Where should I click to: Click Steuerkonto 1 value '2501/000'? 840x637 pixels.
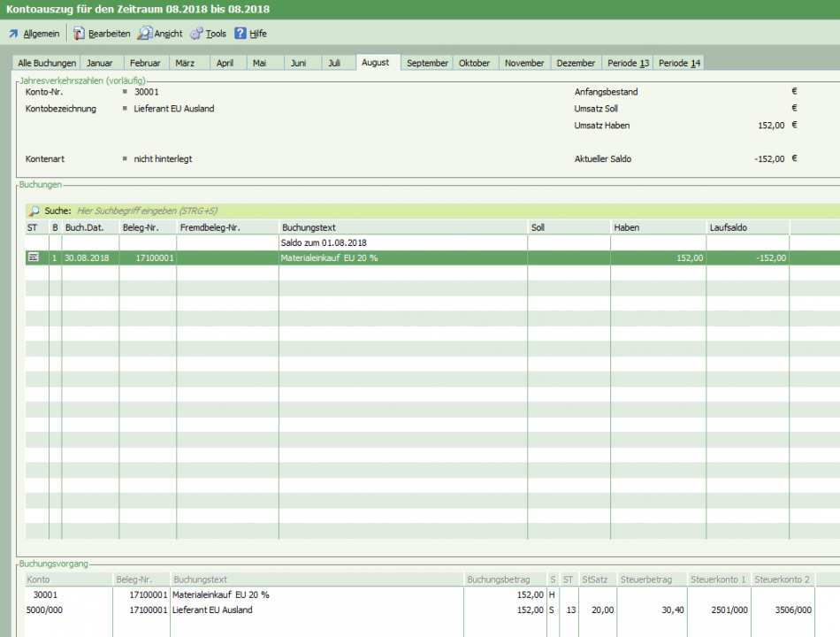tap(729, 610)
